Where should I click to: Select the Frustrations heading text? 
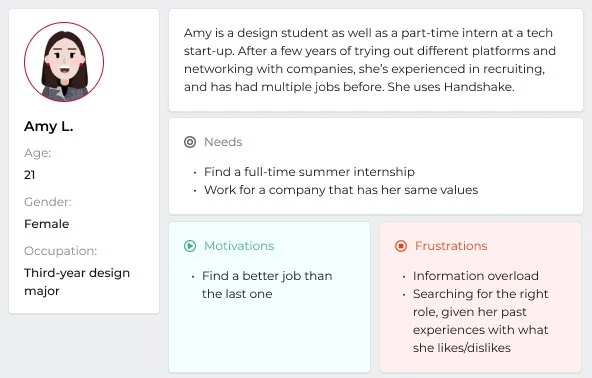(x=451, y=246)
